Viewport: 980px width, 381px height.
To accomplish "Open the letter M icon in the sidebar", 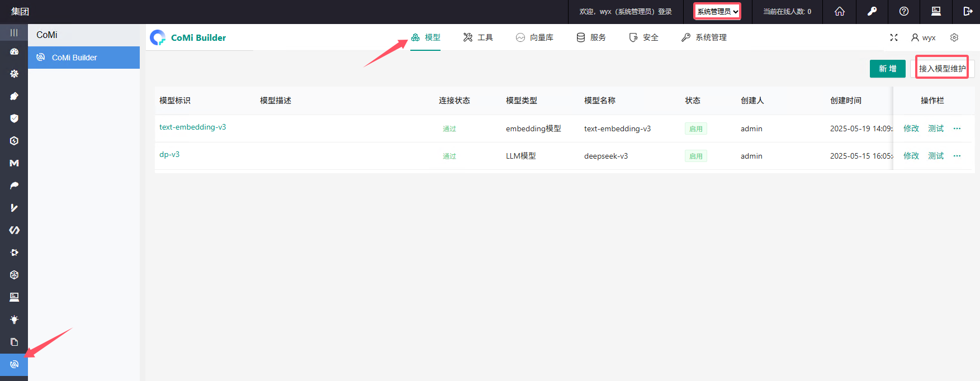I will click(14, 163).
